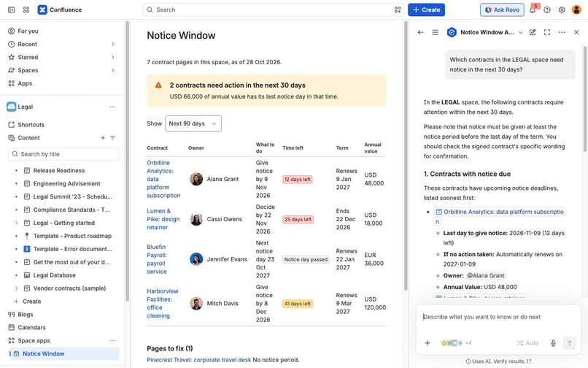Click the microphone voice input icon
Image resolution: width=588 pixels, height=368 pixels.
pyautogui.click(x=553, y=343)
